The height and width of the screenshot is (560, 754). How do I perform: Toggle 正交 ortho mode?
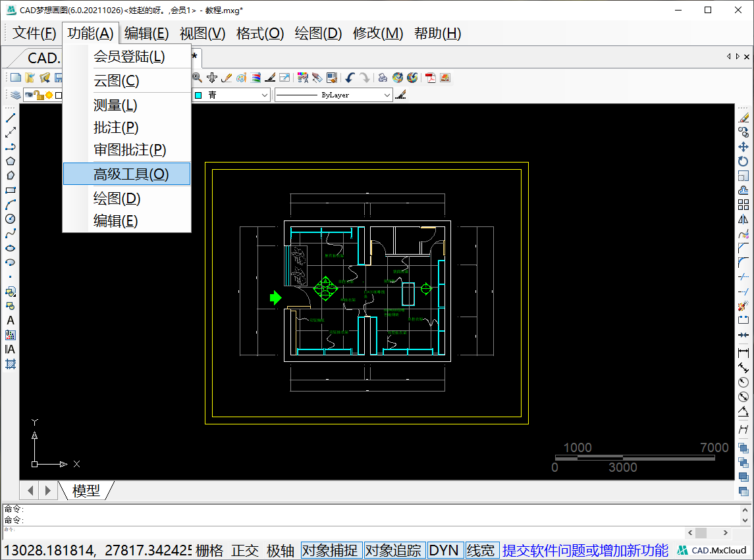(245, 550)
